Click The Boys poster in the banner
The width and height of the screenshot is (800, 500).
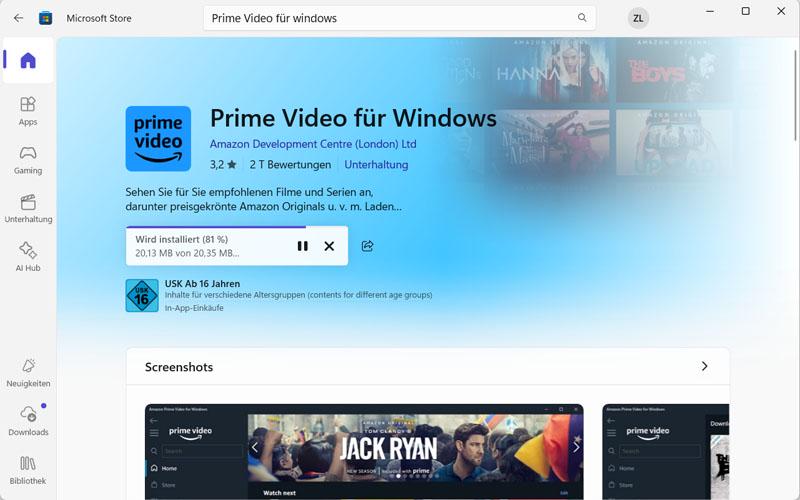click(674, 70)
